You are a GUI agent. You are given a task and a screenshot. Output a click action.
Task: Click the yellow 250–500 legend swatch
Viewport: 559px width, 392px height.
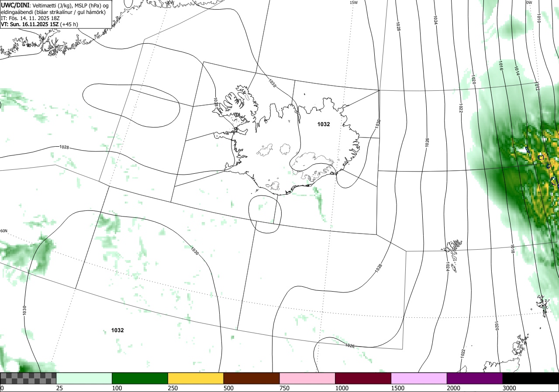click(196, 378)
